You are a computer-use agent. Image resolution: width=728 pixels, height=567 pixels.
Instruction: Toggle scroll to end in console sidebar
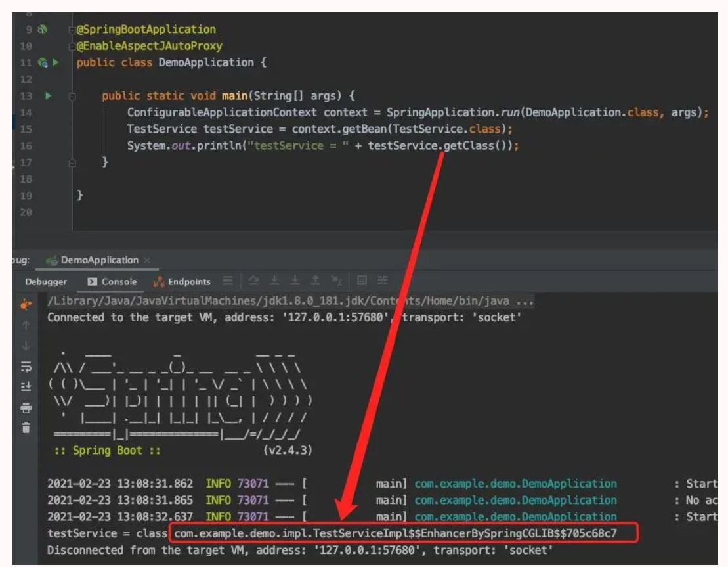26,387
